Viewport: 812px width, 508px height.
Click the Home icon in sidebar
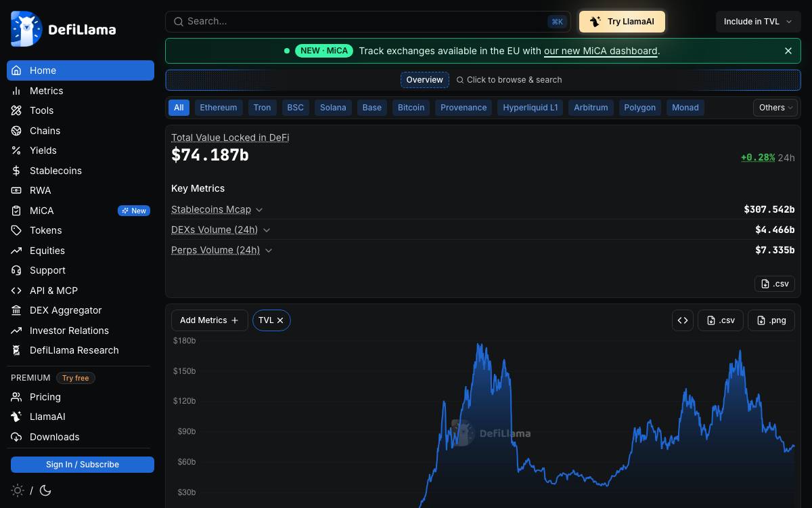[x=16, y=70]
